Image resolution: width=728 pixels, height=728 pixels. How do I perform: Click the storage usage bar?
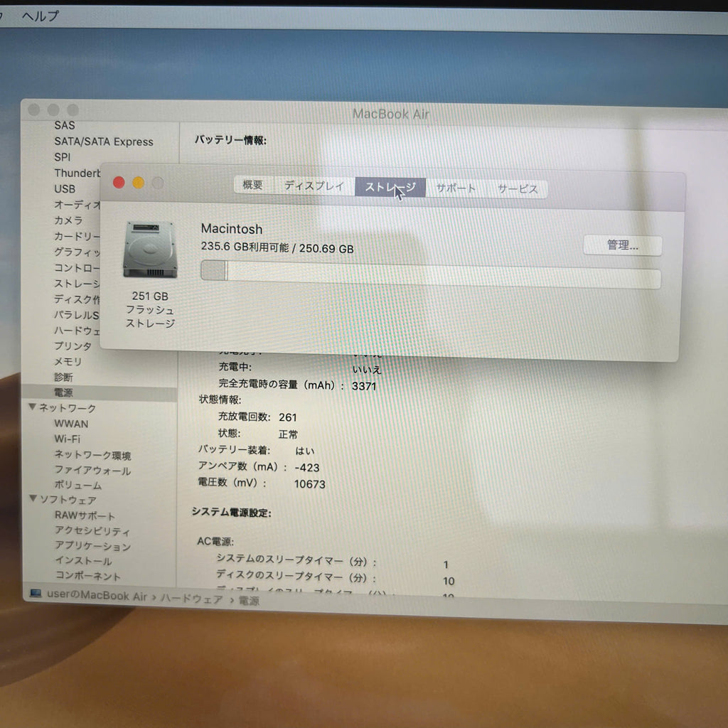430,274
